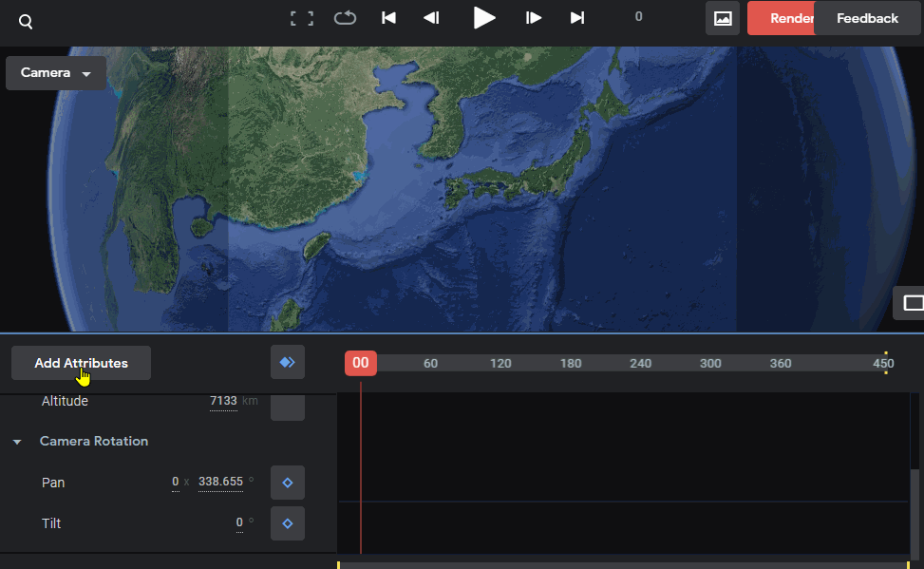The width and height of the screenshot is (924, 569).
Task: Edit Tilt value 0
Action: 239,522
